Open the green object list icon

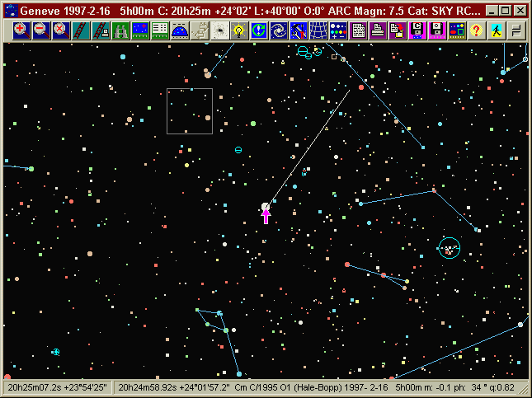pyautogui.click(x=160, y=30)
